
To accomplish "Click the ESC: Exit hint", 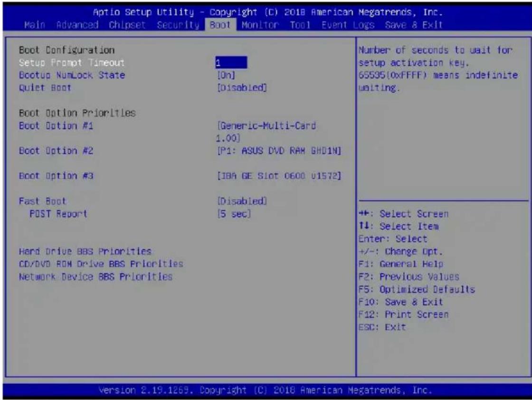I will pos(382,327).
